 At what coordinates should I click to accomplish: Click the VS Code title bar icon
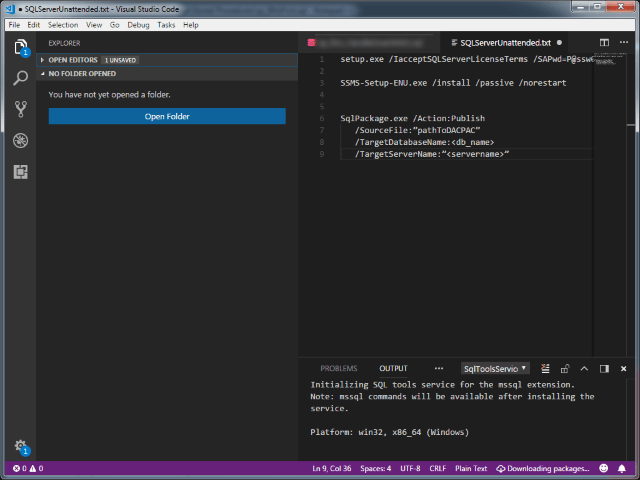11,9
